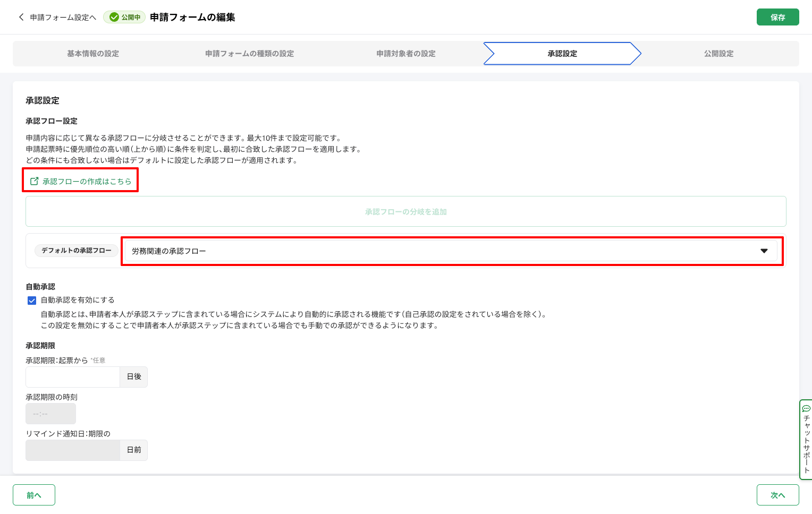Select the 承認設定 step tab

pyautogui.click(x=562, y=54)
